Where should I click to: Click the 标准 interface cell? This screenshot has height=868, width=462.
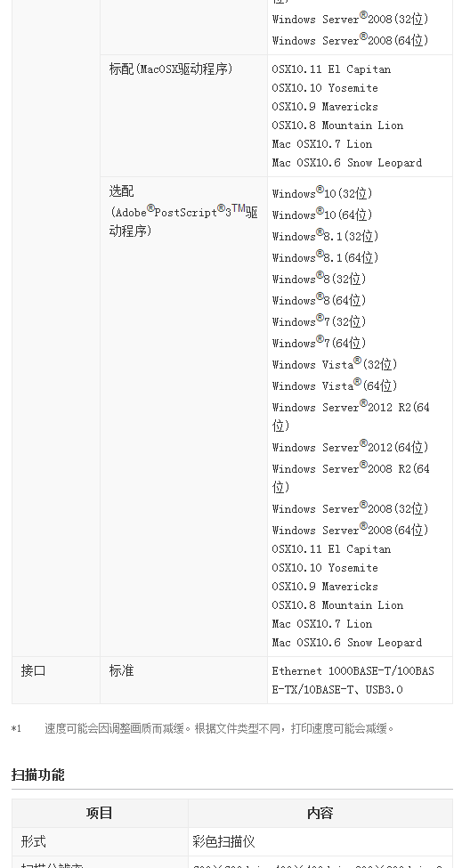183,680
